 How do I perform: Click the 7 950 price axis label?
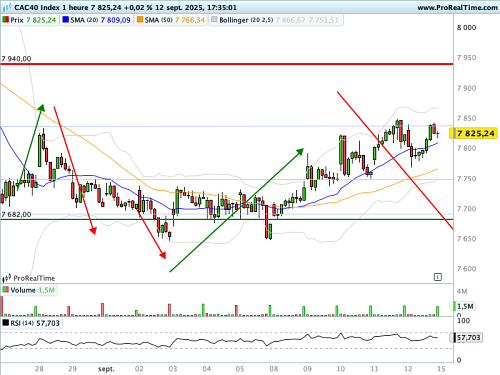pos(466,58)
